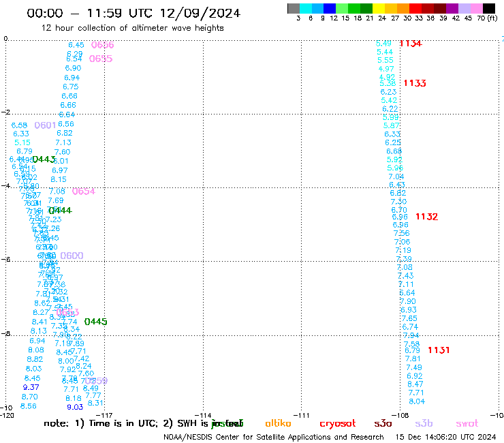The height and width of the screenshot is (443, 504).
Task: Click the wave height value 6.23
Action: [x=389, y=92]
